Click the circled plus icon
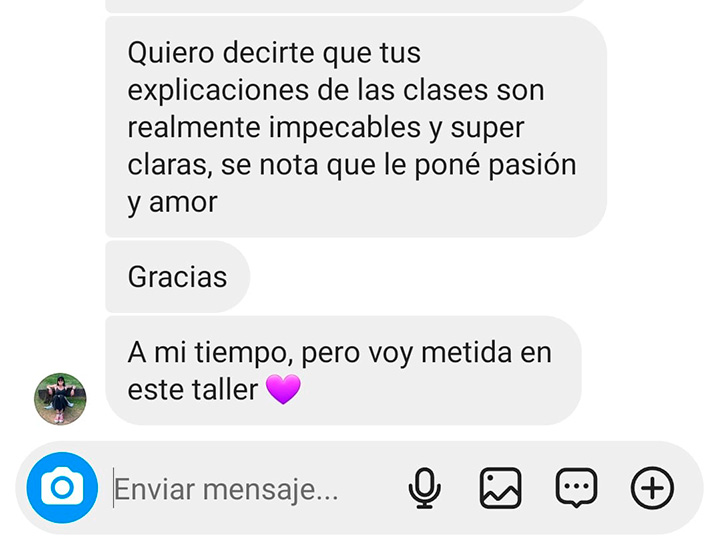The image size is (719, 550). tap(652, 488)
